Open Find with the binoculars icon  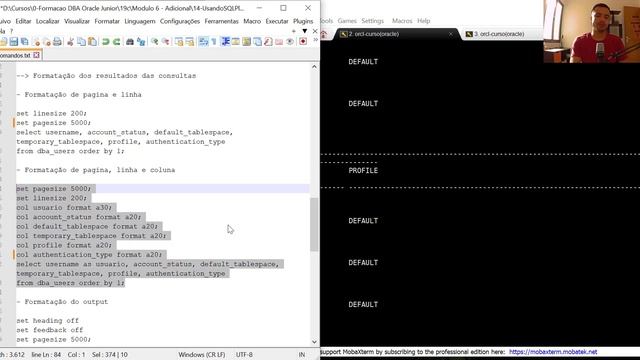130,42
